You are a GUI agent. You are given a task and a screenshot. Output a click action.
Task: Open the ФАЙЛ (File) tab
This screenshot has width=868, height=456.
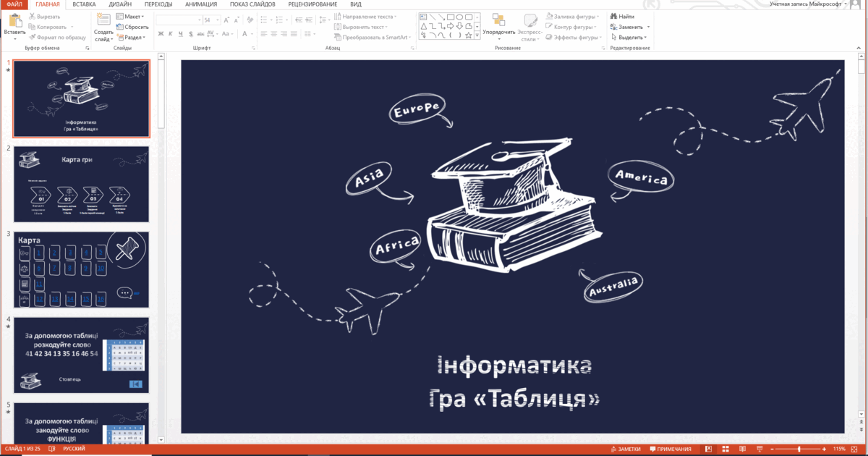coord(14,4)
